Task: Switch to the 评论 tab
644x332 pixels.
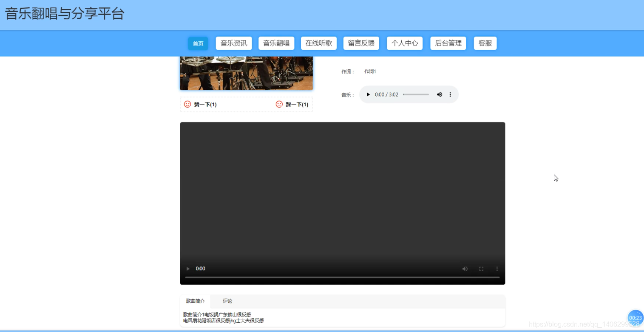Action: point(227,301)
